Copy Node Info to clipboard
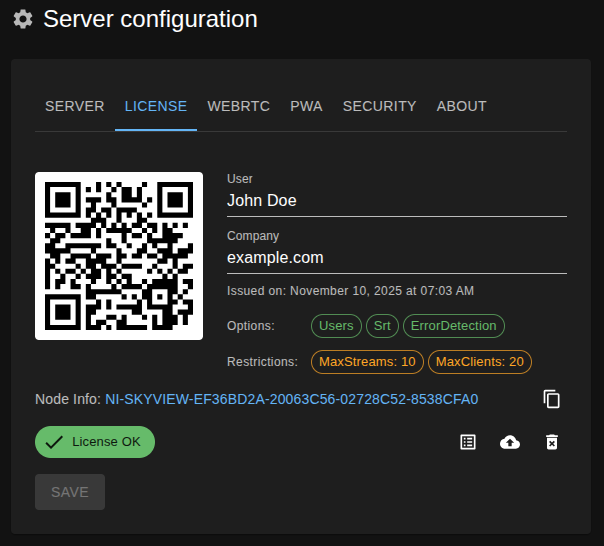This screenshot has width=604, height=546. click(552, 399)
